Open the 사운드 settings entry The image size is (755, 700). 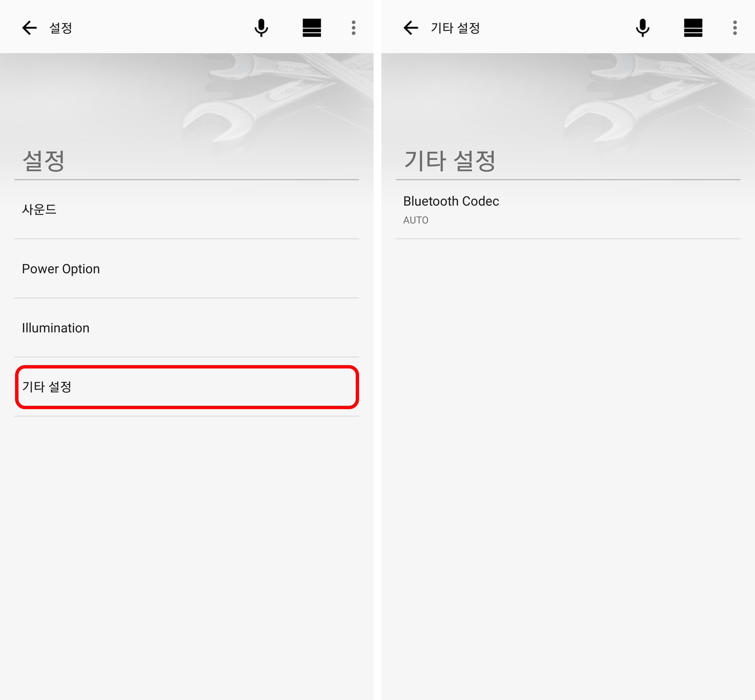click(187, 209)
